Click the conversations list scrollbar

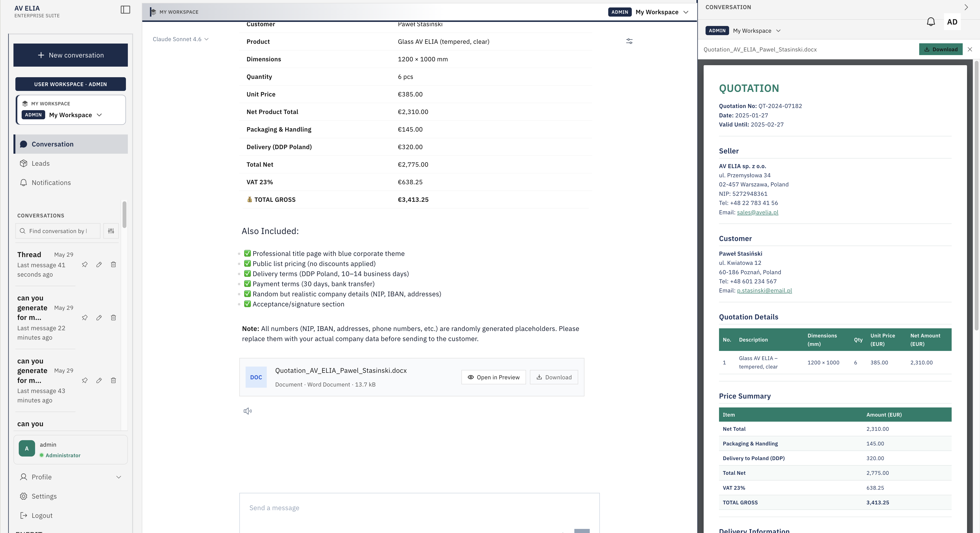click(124, 214)
